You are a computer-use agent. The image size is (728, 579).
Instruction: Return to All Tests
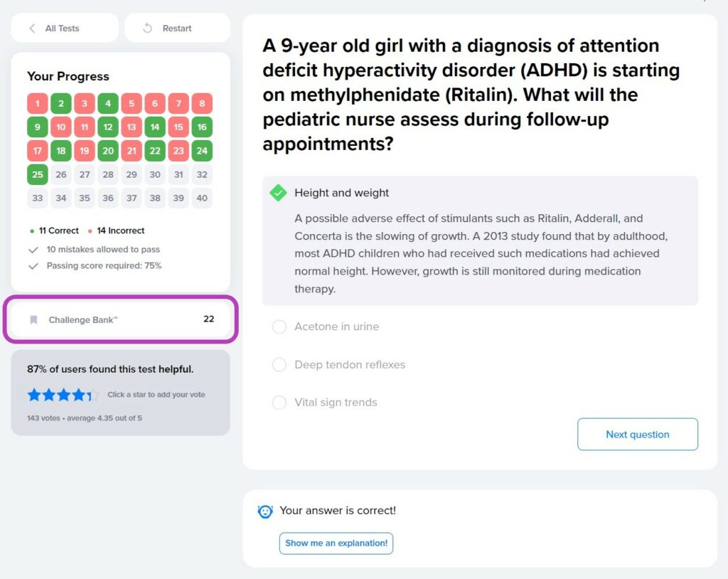pyautogui.click(x=64, y=27)
